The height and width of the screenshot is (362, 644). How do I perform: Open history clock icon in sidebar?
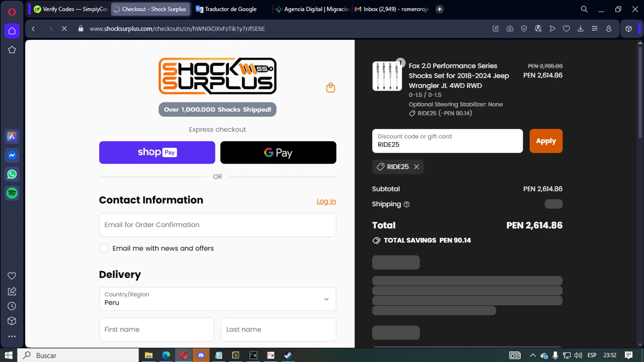tap(12, 306)
